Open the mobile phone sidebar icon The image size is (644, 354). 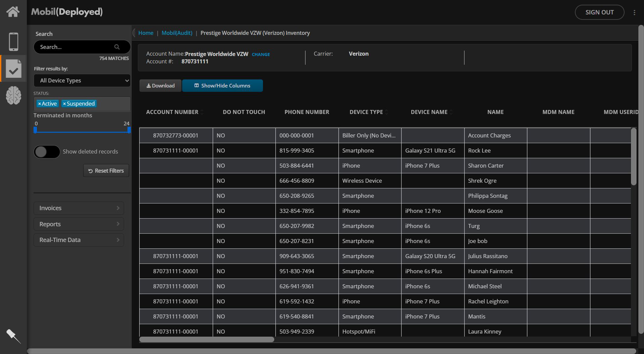pos(13,42)
